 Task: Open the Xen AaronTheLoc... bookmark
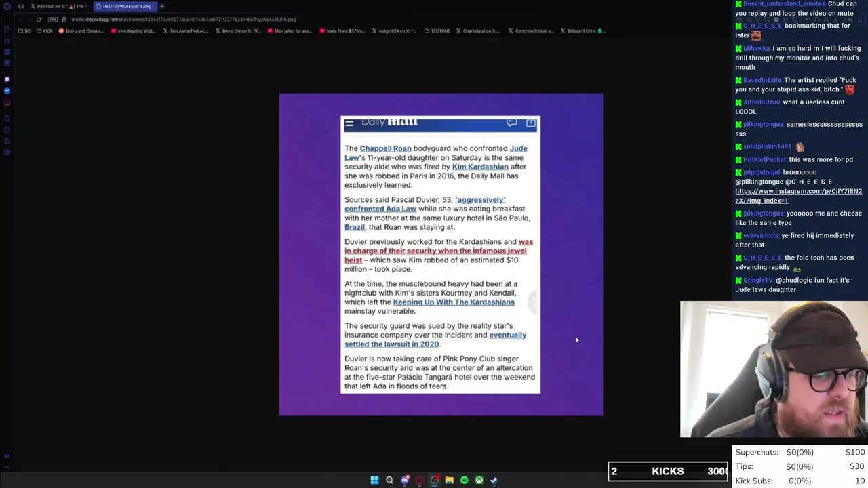[186, 30]
